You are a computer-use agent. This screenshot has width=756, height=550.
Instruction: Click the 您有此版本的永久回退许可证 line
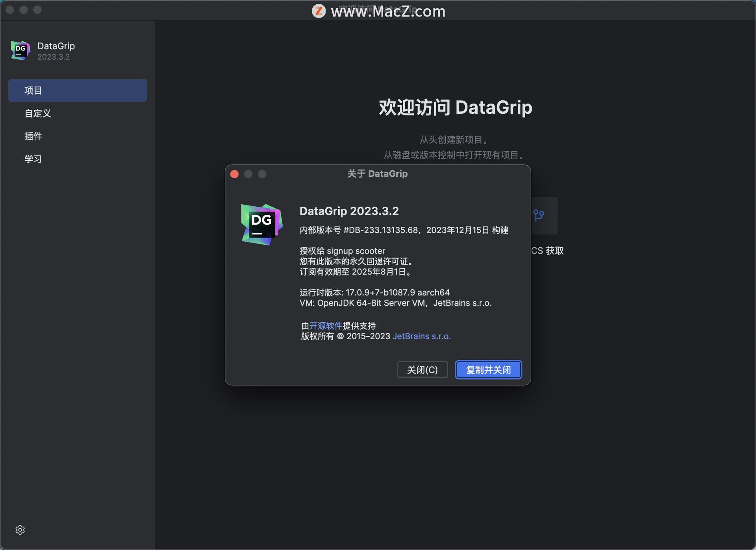pyautogui.click(x=356, y=261)
